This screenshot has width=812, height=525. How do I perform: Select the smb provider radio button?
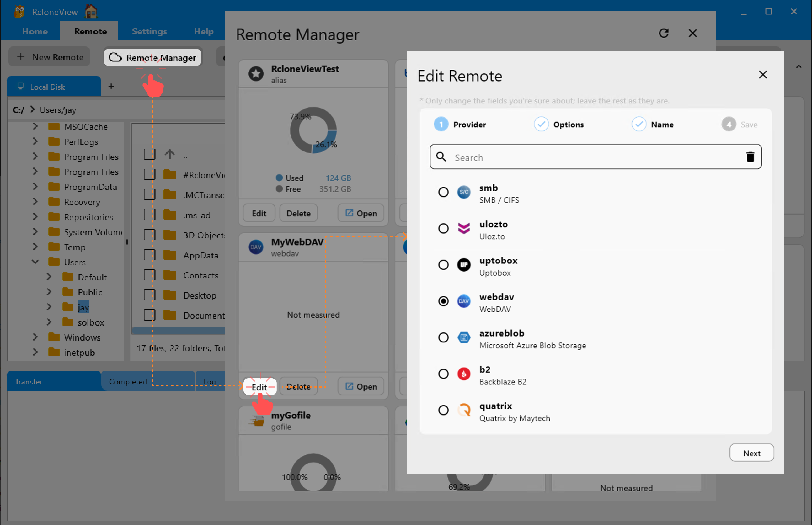pos(443,192)
